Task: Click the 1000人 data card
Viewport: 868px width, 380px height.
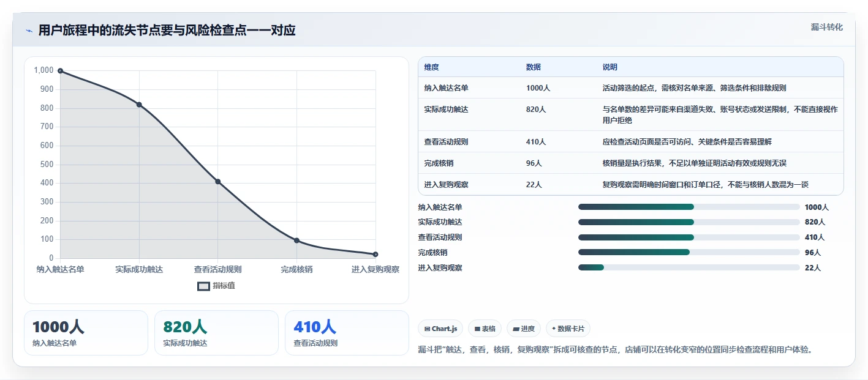Action: 86,333
